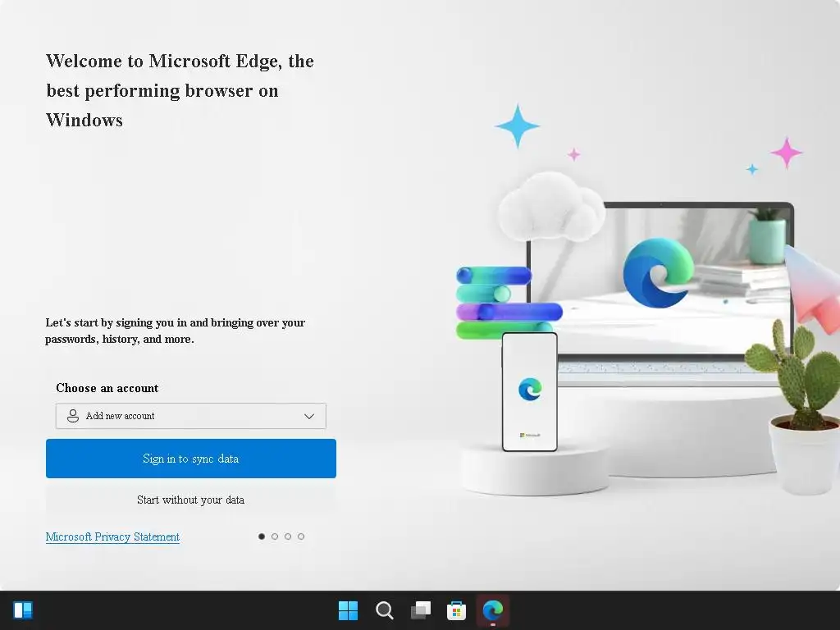Open Task View on the taskbar
Image resolution: width=840 pixels, height=630 pixels.
pos(421,610)
